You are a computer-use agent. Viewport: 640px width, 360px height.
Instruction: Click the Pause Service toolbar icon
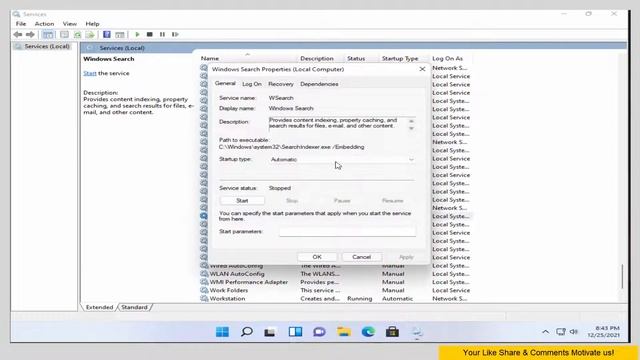tap(162, 35)
